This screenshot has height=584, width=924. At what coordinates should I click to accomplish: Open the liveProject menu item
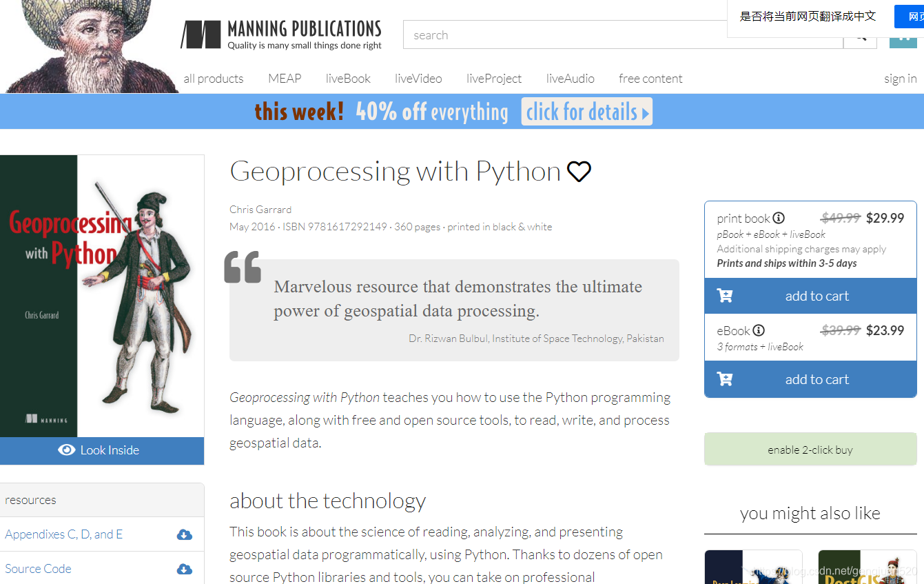coord(494,79)
